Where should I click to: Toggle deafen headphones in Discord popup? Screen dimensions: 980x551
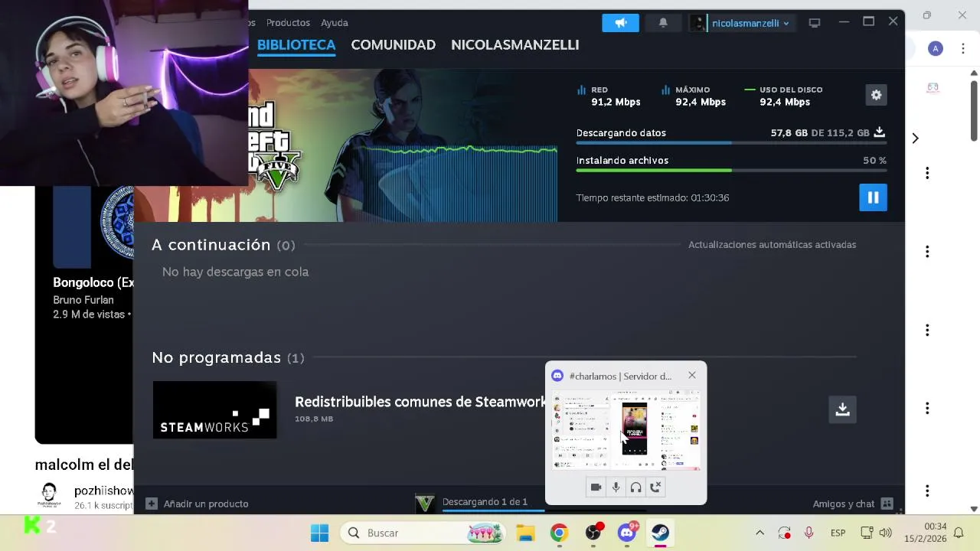click(x=635, y=487)
